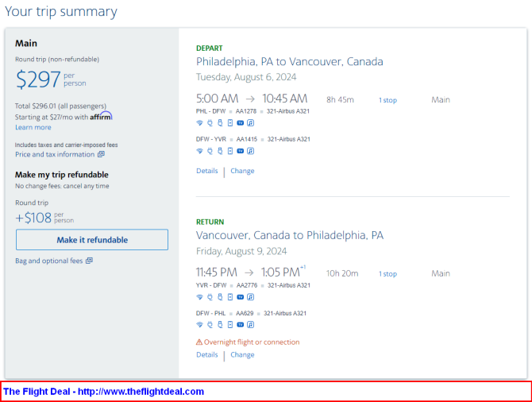Viewport: 532px width, 402px height.
Task: Click the flight number AA629
Action: coord(245,313)
